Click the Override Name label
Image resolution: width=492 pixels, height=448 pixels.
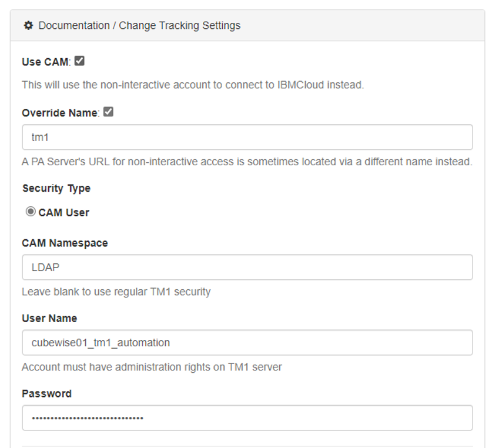pos(60,113)
